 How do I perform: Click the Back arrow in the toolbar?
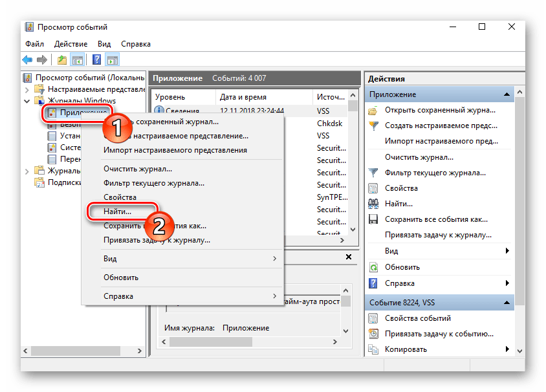[28, 60]
